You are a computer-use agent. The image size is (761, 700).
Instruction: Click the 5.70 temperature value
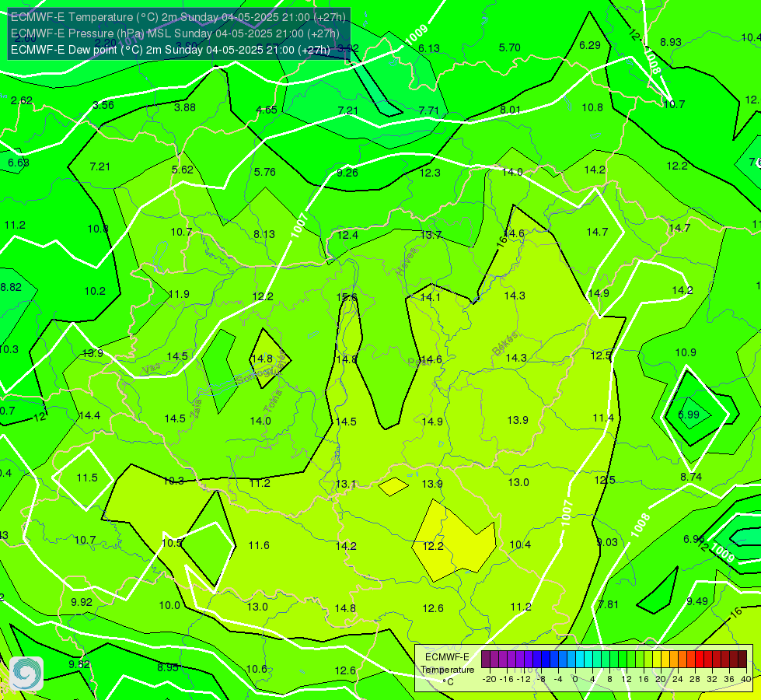[x=510, y=47]
